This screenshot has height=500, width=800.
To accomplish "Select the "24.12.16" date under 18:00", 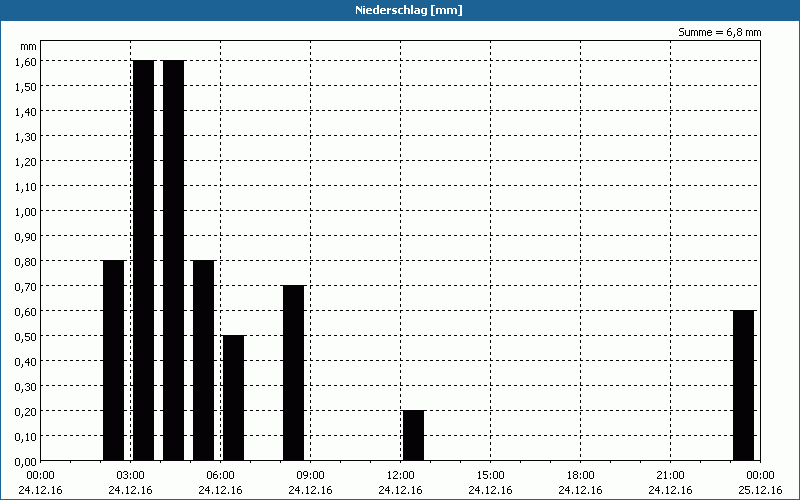I will tap(580, 490).
